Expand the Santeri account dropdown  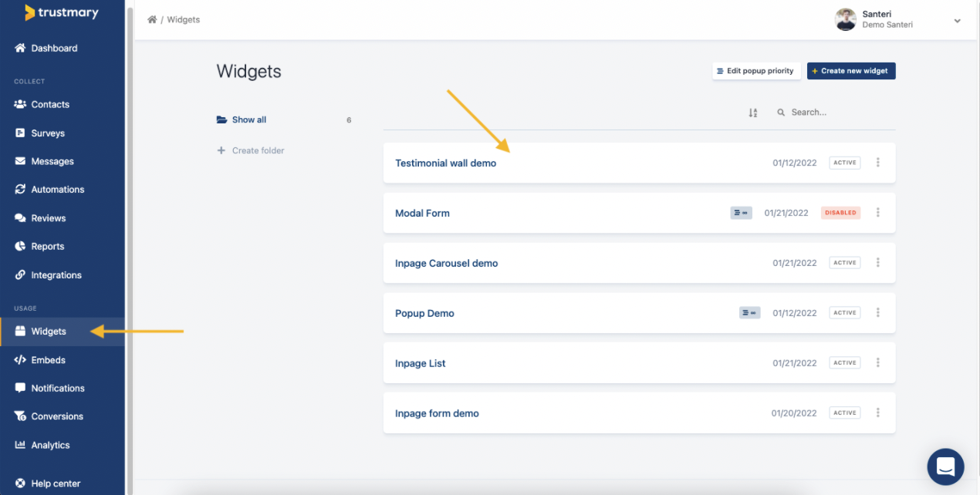click(958, 21)
